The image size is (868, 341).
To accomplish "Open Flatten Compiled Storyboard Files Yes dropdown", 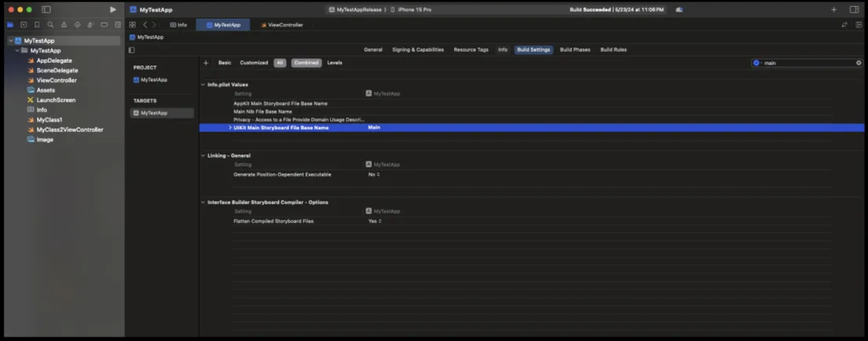I will coord(375,221).
